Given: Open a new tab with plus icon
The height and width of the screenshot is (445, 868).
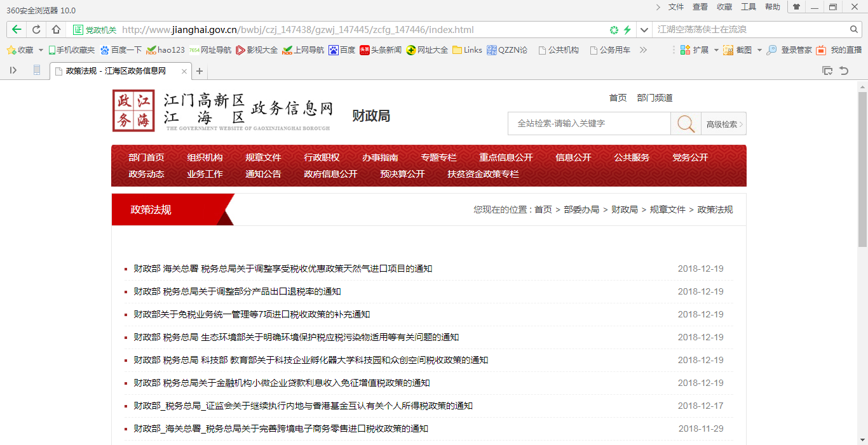Looking at the screenshot, I should [x=200, y=71].
